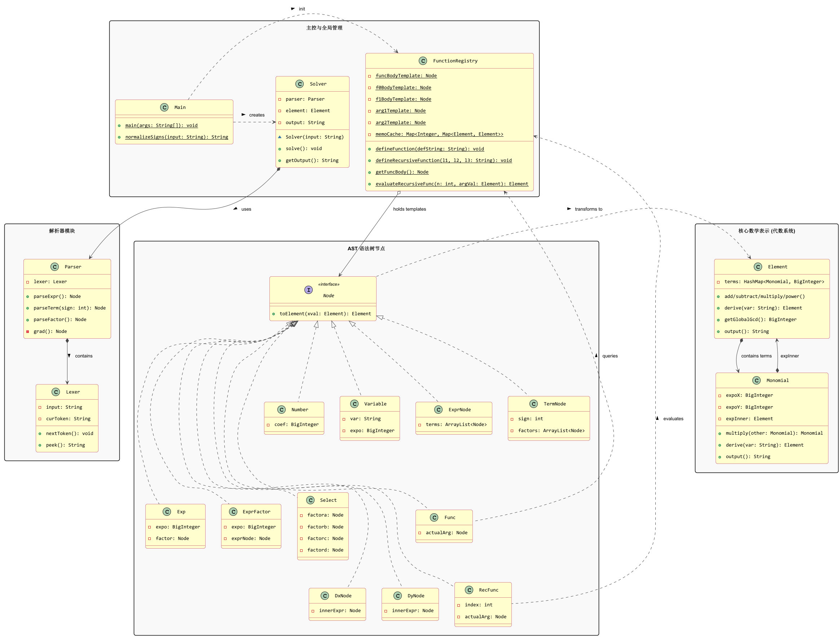The width and height of the screenshot is (840, 637).
Task: Select the AST 语法树节点 package title
Action: [x=366, y=249]
